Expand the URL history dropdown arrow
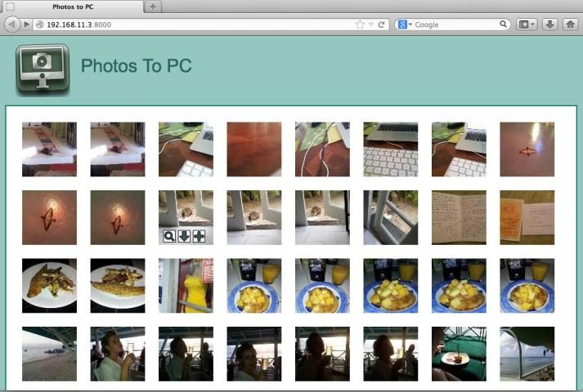 pyautogui.click(x=370, y=24)
